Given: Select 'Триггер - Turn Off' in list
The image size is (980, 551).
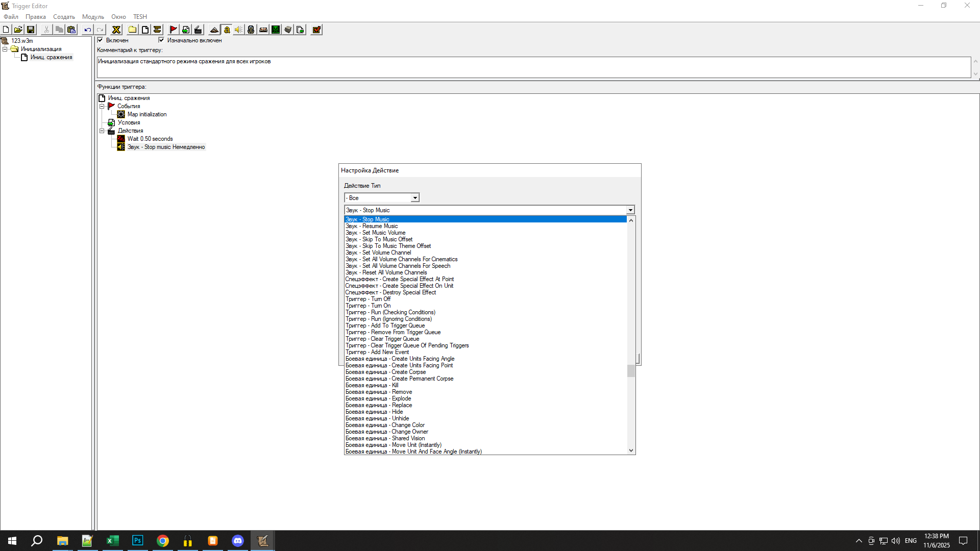Looking at the screenshot, I should [368, 299].
